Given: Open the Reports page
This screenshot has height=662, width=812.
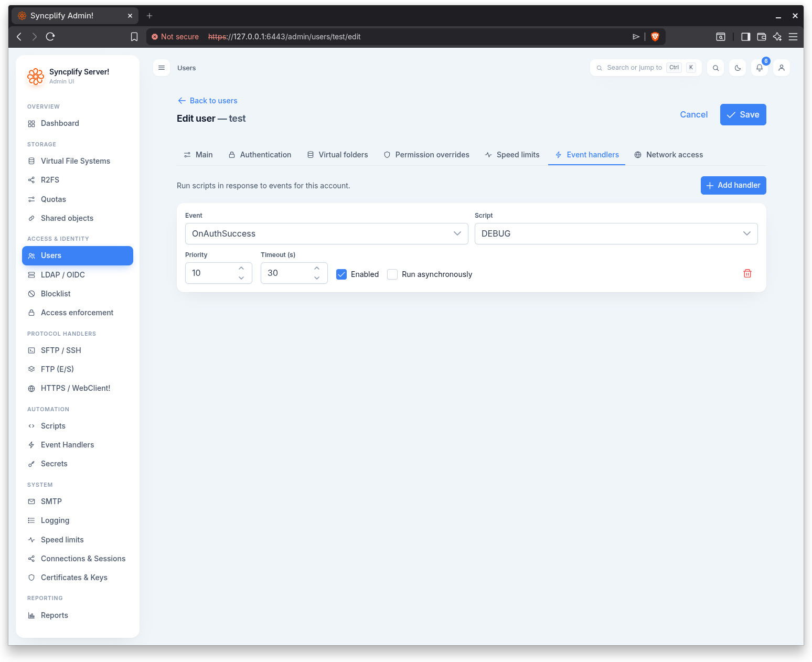Looking at the screenshot, I should [78, 615].
